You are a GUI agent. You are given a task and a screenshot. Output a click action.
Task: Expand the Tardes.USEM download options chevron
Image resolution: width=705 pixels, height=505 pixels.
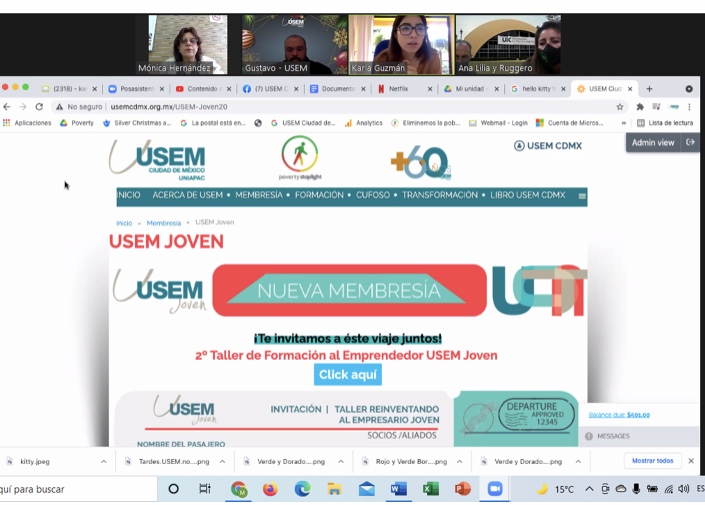click(223, 461)
